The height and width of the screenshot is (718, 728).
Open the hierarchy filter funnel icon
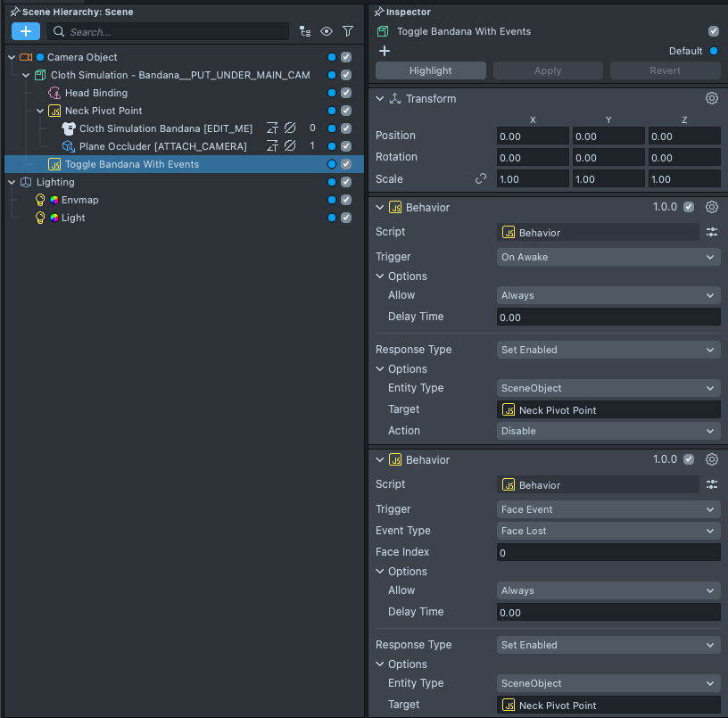click(x=348, y=31)
